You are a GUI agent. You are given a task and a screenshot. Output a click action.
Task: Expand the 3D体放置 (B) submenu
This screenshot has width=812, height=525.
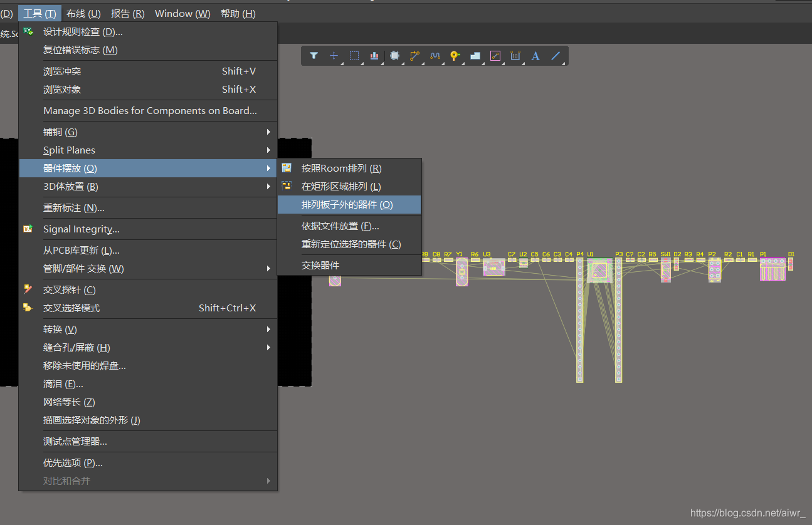tap(148, 186)
